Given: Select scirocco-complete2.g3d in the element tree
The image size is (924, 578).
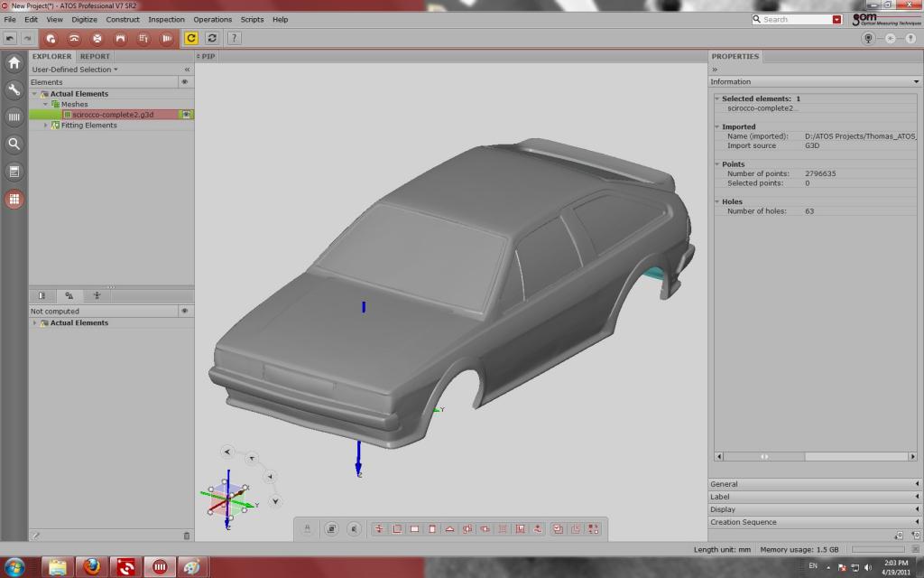Looking at the screenshot, I should coord(113,115).
